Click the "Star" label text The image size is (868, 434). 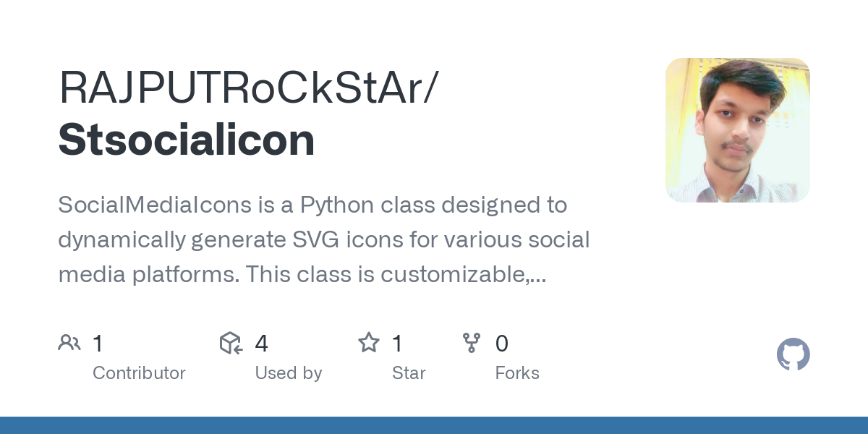point(409,373)
